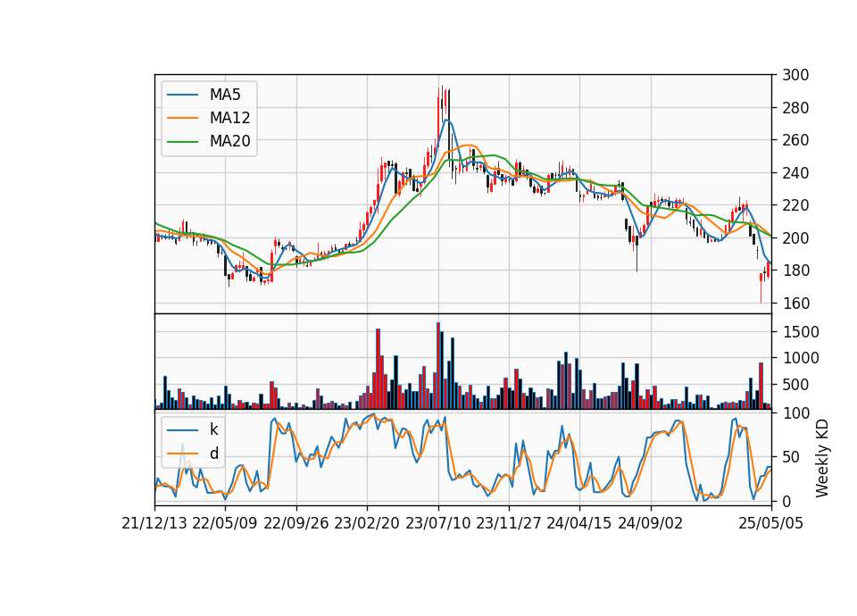Viewport: 857px width, 616px height.
Task: Click the 500 volume axis label
Action: 795,385
